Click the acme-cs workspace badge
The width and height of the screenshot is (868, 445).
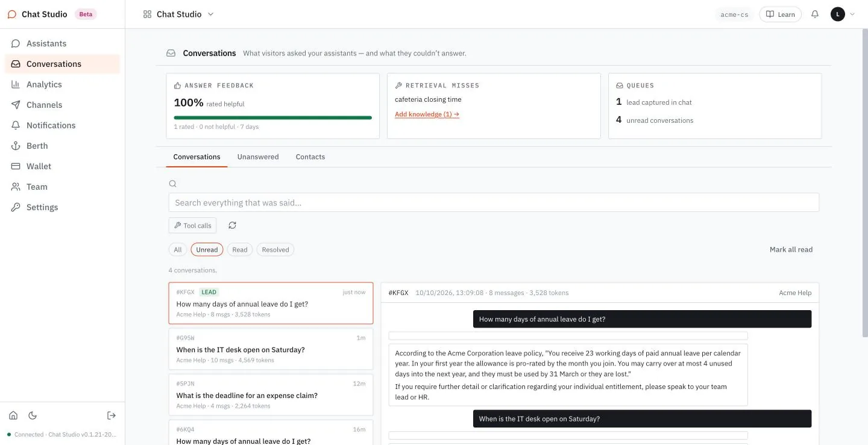[x=734, y=14]
